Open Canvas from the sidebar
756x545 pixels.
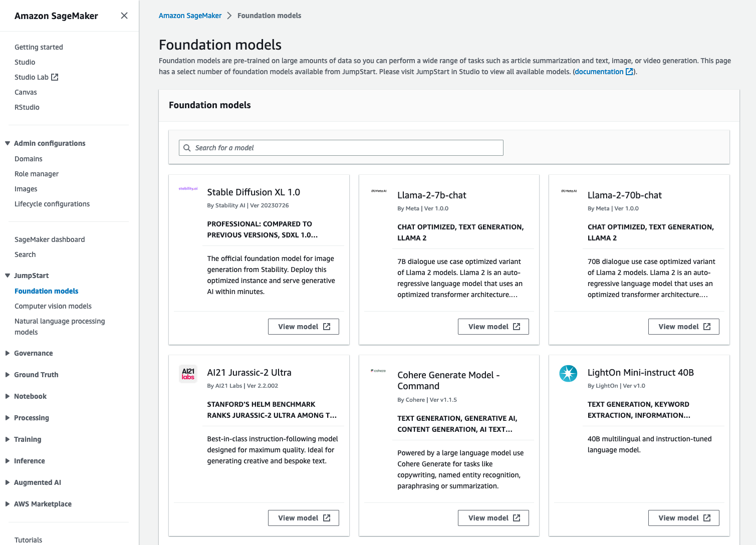tap(26, 92)
